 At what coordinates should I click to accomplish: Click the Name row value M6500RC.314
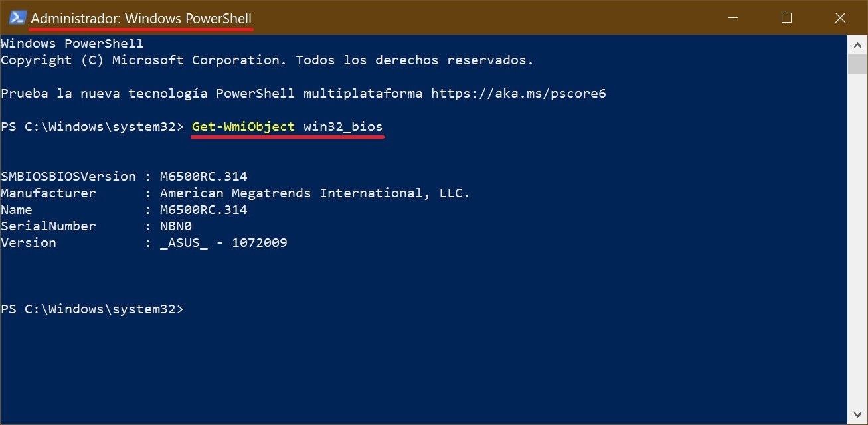[x=203, y=210]
